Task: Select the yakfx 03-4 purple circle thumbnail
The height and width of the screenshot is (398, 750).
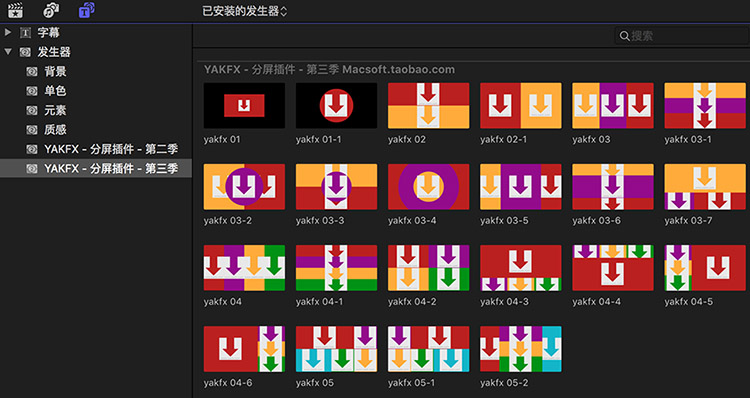Action: pos(429,187)
